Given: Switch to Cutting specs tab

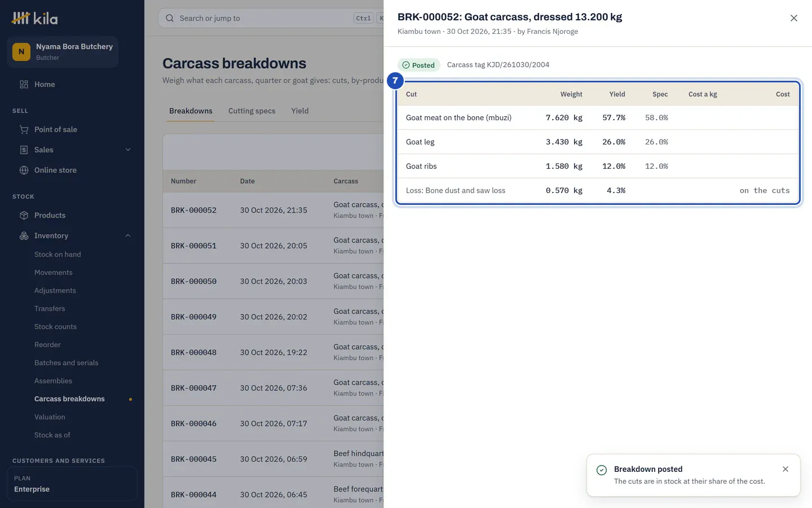Looking at the screenshot, I should click(x=251, y=111).
